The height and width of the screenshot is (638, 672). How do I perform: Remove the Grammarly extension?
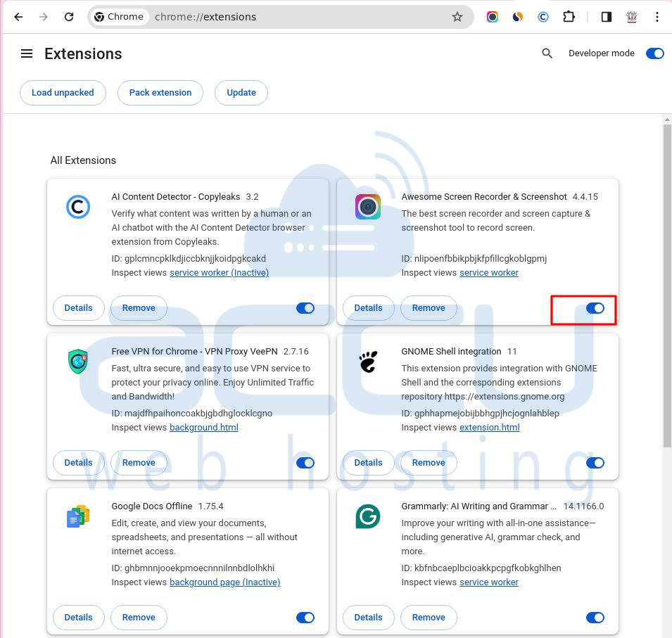(429, 618)
